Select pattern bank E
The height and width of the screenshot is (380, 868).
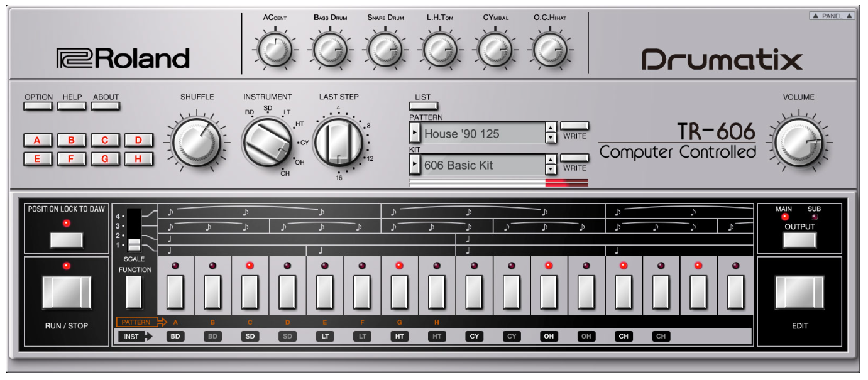[x=38, y=159]
